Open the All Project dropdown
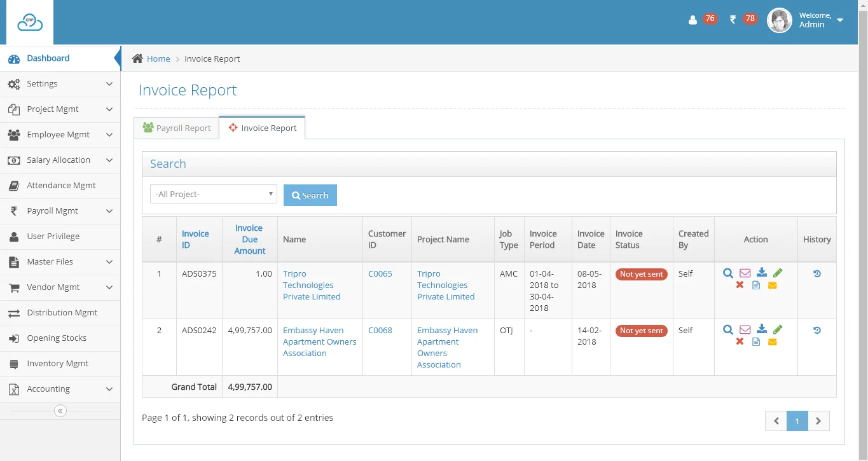The width and height of the screenshot is (868, 461). click(x=214, y=194)
